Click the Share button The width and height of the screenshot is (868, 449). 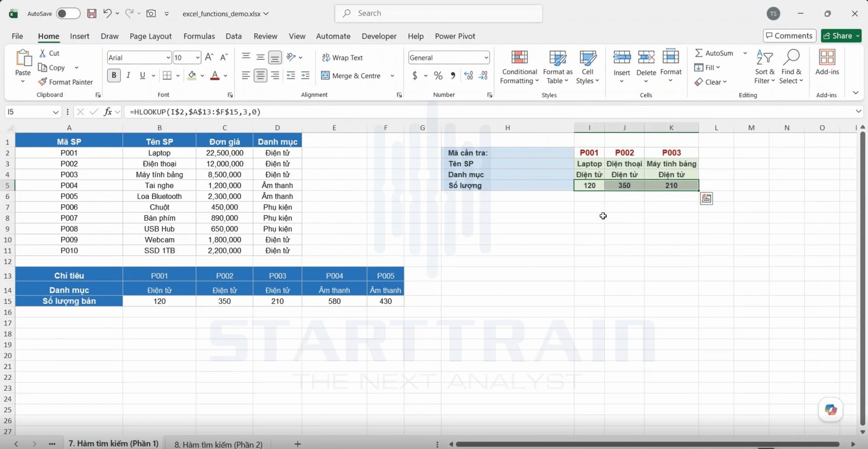click(x=841, y=36)
